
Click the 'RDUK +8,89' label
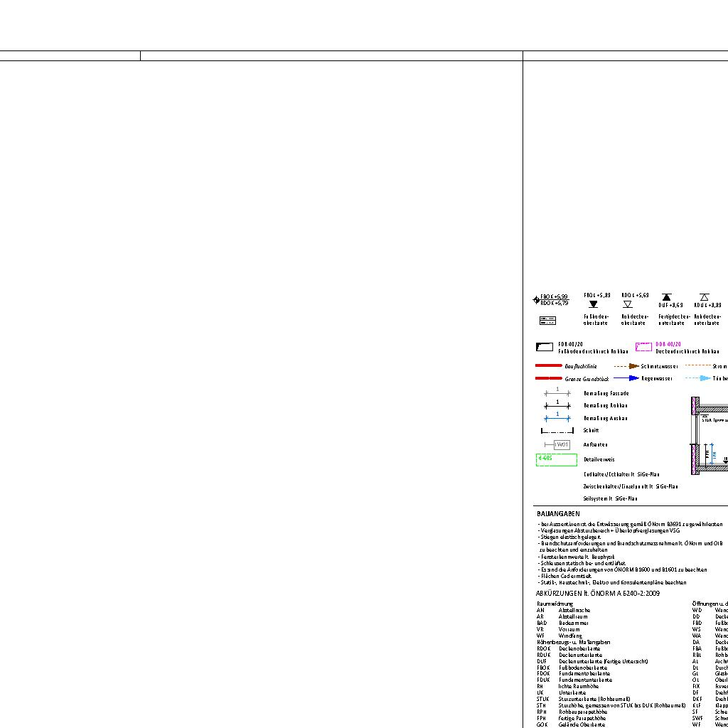(707, 305)
